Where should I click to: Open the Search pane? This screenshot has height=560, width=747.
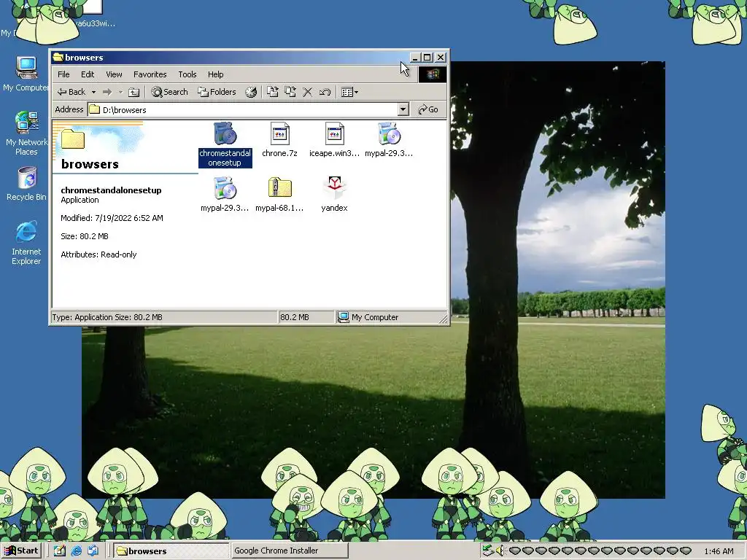(x=169, y=92)
